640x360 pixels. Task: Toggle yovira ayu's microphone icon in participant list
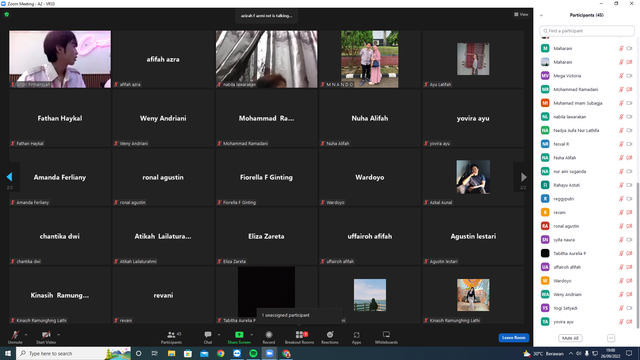pyautogui.click(x=621, y=322)
